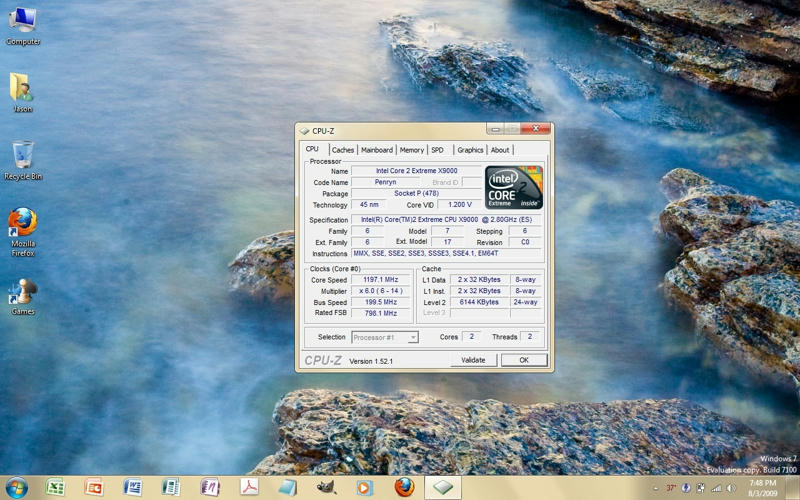This screenshot has height=500, width=800.
Task: Open the Windows Start orb
Action: [16, 487]
